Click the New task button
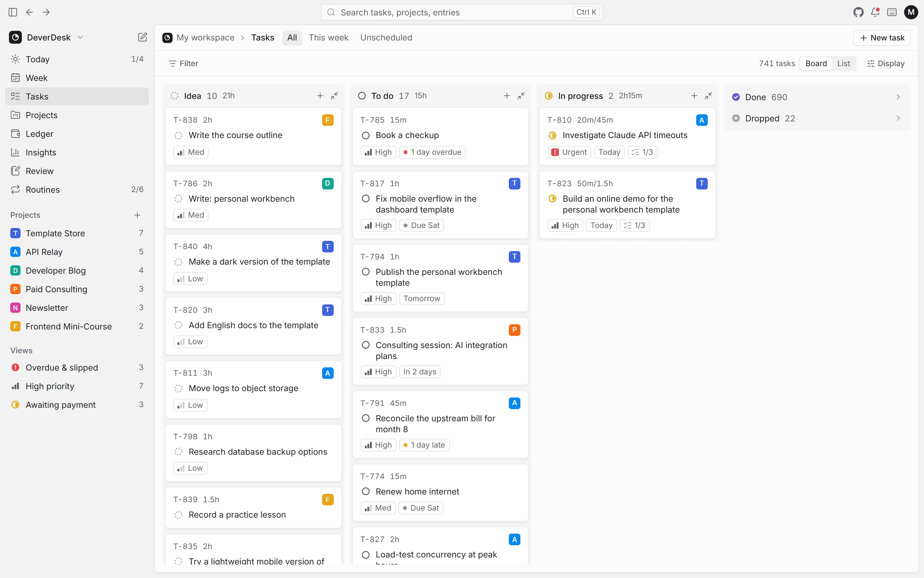Screen dimensions: 924x578 pyautogui.click(x=882, y=38)
